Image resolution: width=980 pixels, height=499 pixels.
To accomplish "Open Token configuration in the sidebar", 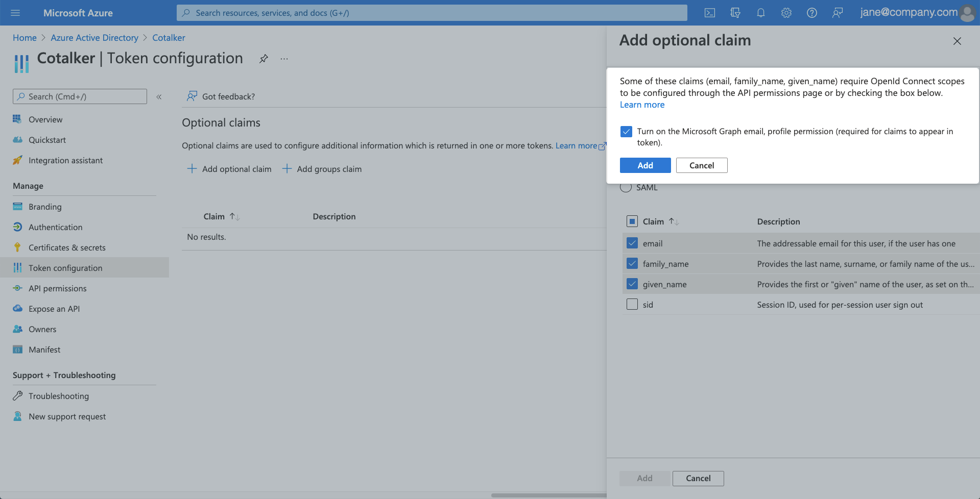I will pos(84,267).
